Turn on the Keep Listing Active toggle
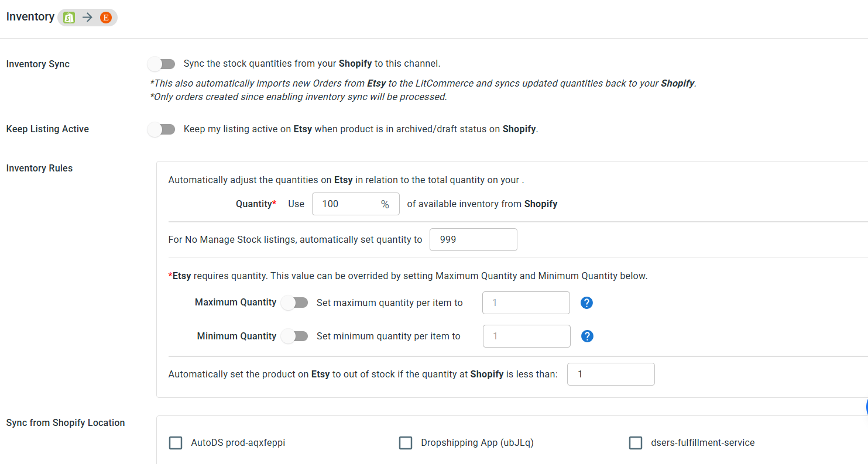 (x=162, y=129)
